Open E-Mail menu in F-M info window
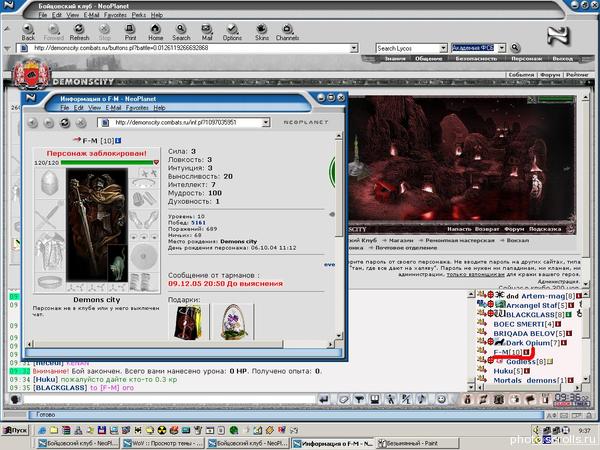This screenshot has width=600, height=450. pos(113,108)
